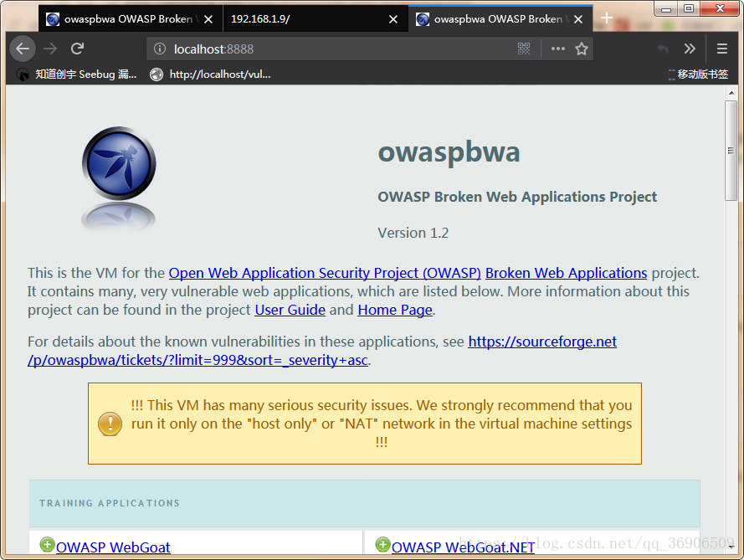Open the OWASP WebGoat.NET link
Screen dimensions: 744x560
point(463,547)
